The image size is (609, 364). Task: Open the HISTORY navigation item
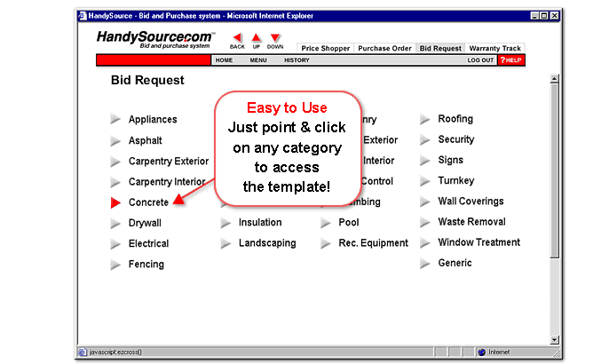click(x=297, y=60)
